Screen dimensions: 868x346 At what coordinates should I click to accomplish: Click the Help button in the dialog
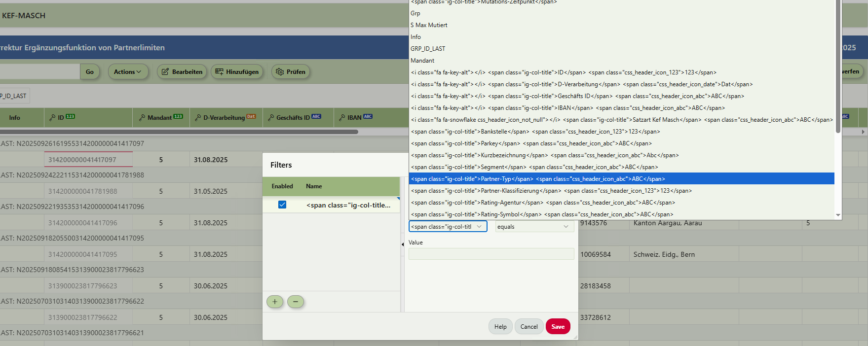tap(500, 327)
